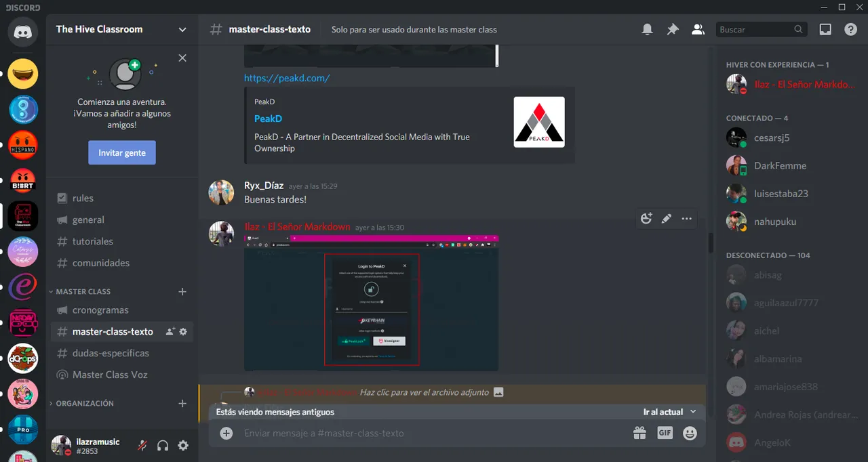Open notification settings bell
The height and width of the screenshot is (462, 868).
(x=648, y=29)
